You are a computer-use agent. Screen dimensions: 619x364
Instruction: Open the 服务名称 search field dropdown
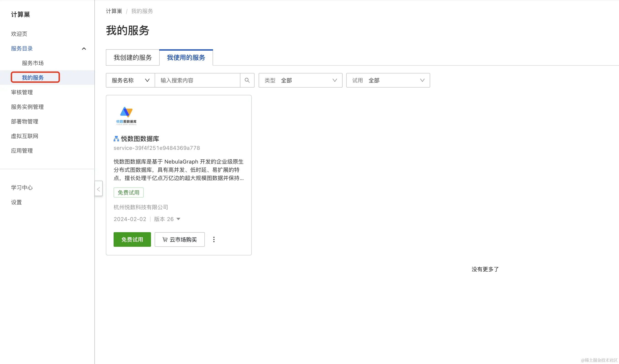[130, 80]
